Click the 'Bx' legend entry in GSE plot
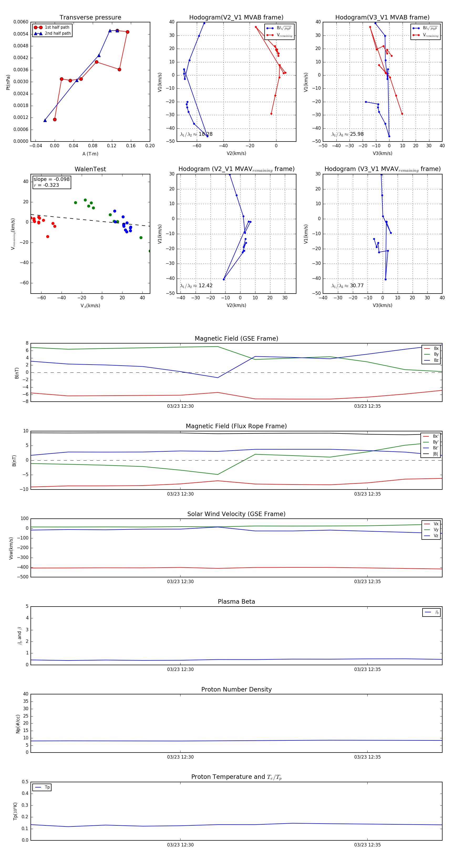This screenshot has width=473, height=868. click(431, 349)
